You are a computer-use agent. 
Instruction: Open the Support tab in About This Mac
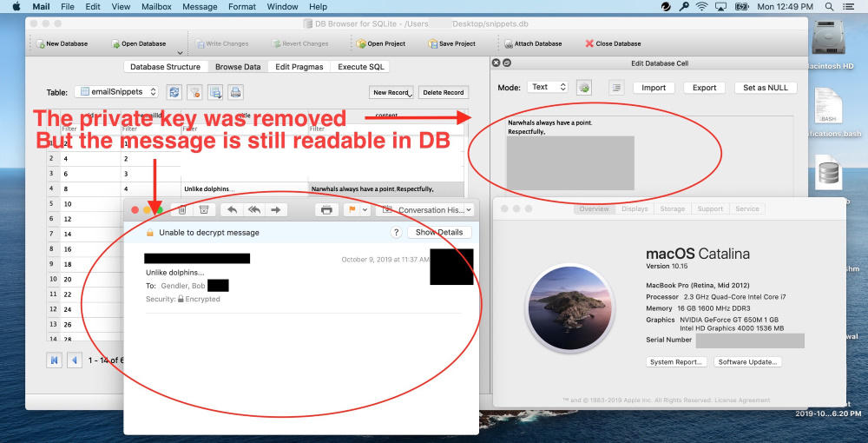pos(710,208)
